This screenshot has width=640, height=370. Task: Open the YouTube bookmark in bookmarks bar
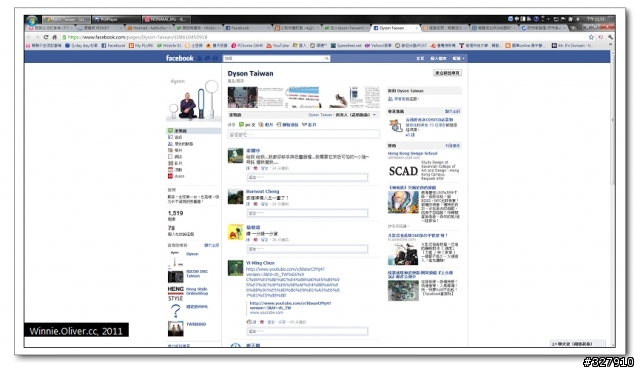click(278, 46)
